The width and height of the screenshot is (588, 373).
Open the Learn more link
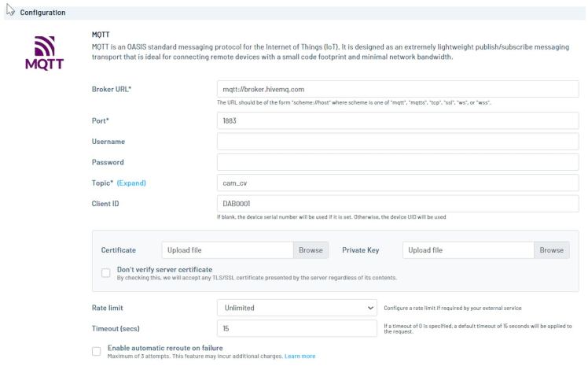pos(300,356)
